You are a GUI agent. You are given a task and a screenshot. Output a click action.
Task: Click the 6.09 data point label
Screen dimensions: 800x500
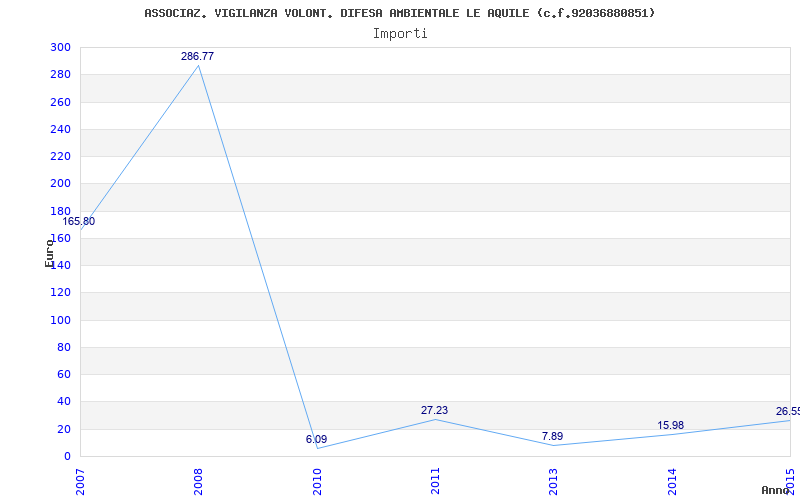(x=316, y=439)
